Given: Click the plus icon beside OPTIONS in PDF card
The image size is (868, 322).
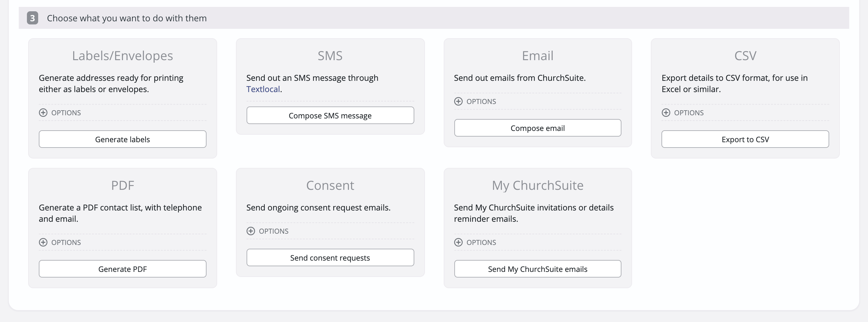Looking at the screenshot, I should [43, 242].
